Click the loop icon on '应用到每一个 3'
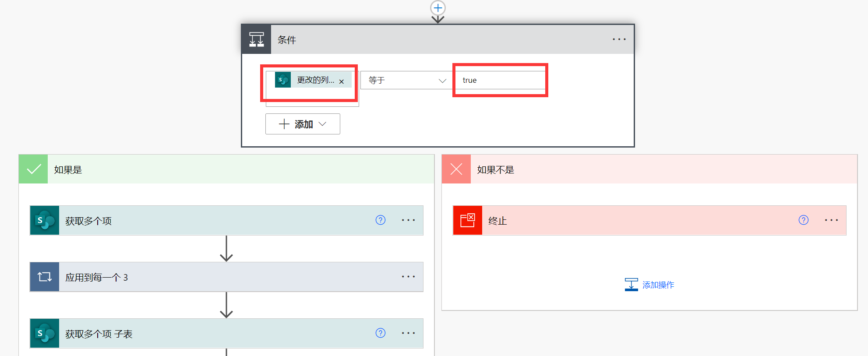This screenshot has width=868, height=356. click(45, 277)
